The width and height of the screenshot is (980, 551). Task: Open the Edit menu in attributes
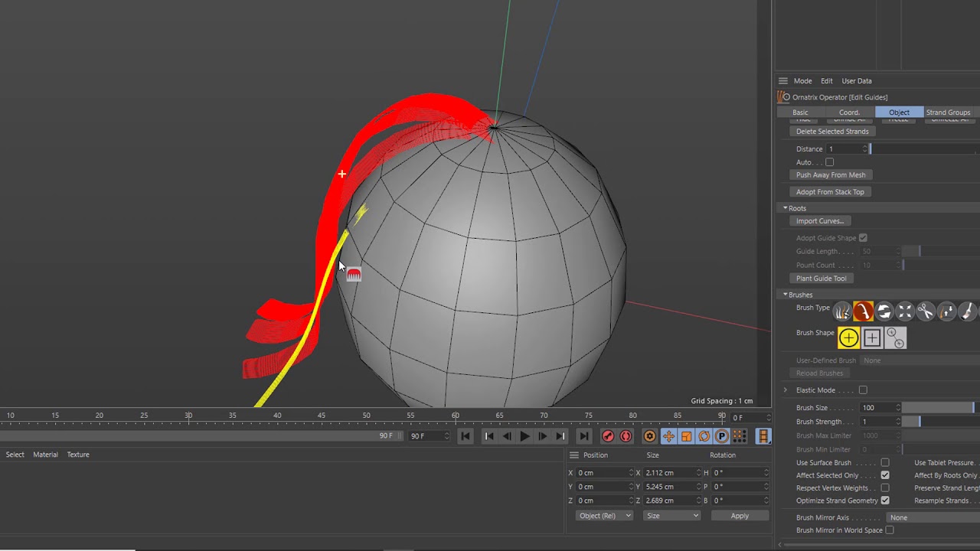(827, 81)
